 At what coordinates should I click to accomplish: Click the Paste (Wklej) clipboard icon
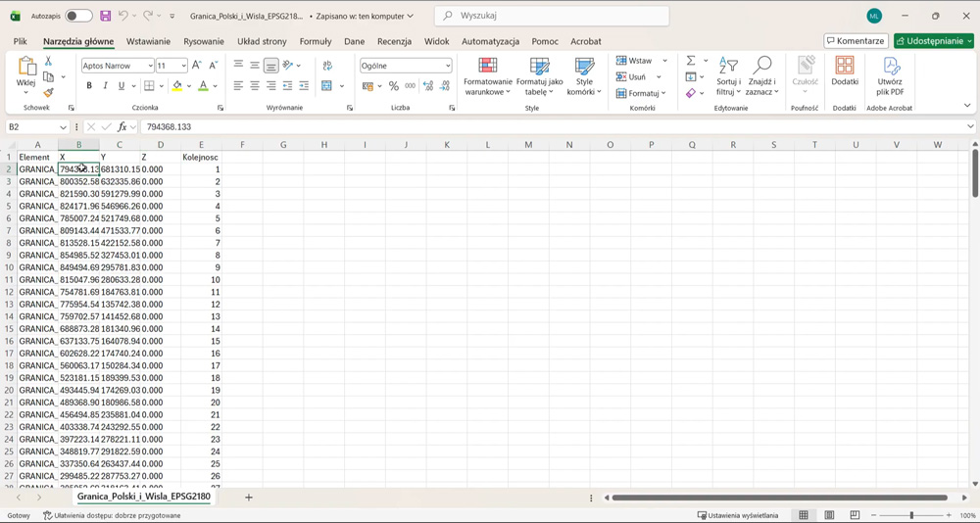26,66
